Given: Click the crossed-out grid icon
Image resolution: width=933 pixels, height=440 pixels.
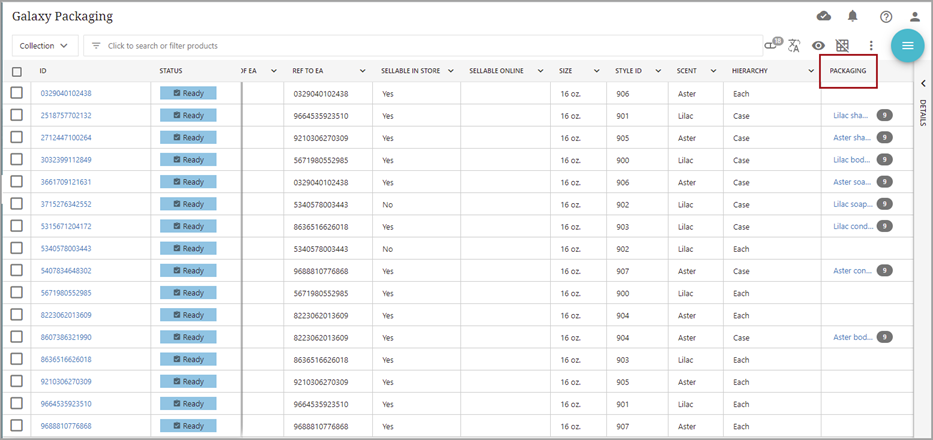Looking at the screenshot, I should pos(842,46).
